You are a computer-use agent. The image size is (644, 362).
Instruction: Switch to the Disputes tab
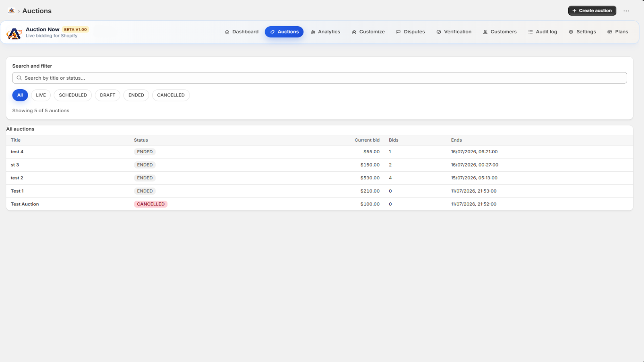[411, 32]
